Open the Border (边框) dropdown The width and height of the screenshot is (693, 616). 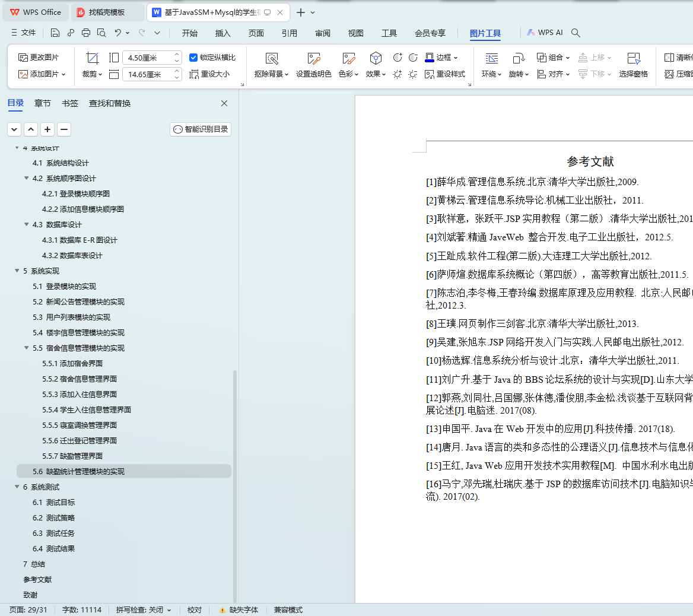[x=441, y=58]
